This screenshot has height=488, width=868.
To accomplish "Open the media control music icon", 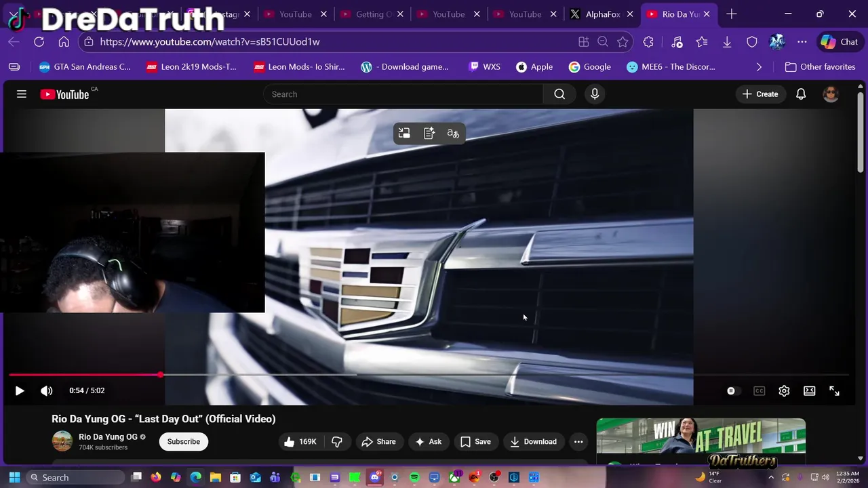I will [x=677, y=42].
